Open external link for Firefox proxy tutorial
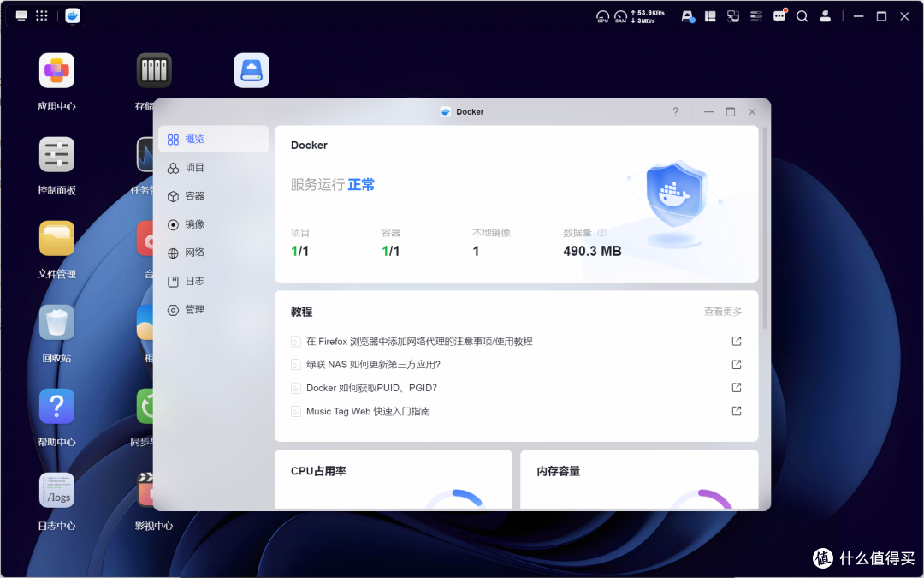Image resolution: width=924 pixels, height=578 pixels. [x=737, y=341]
